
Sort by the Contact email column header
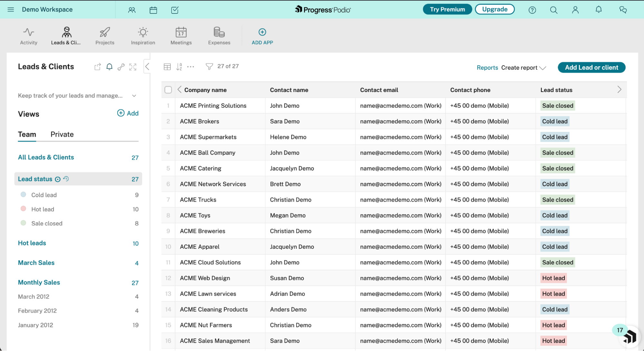[379, 90]
